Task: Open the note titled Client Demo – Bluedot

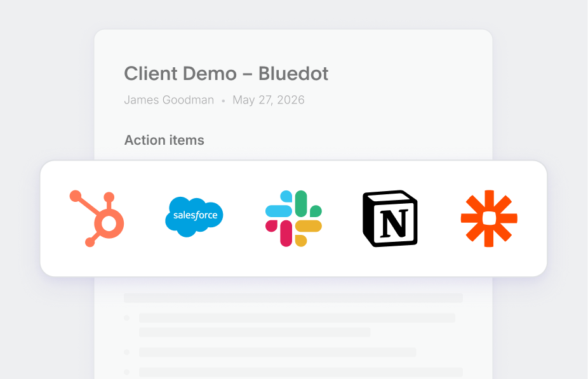Action: click(226, 74)
